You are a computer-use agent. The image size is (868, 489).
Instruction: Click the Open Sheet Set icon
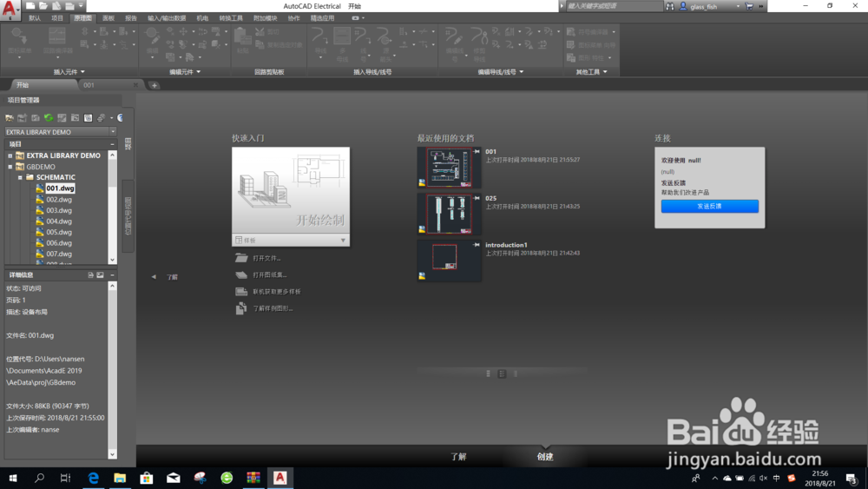(241, 274)
